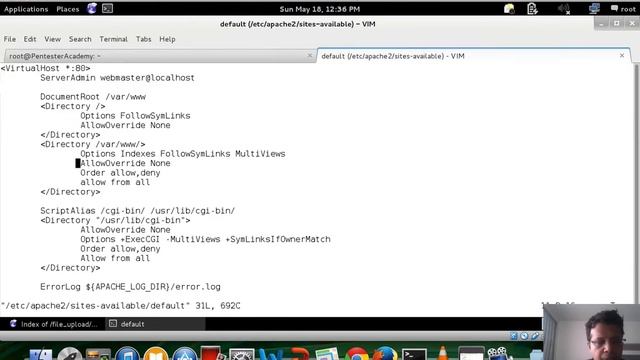Switch to the root@PentesterAcademy tab
The image size is (640, 360).
pyautogui.click(x=159, y=56)
